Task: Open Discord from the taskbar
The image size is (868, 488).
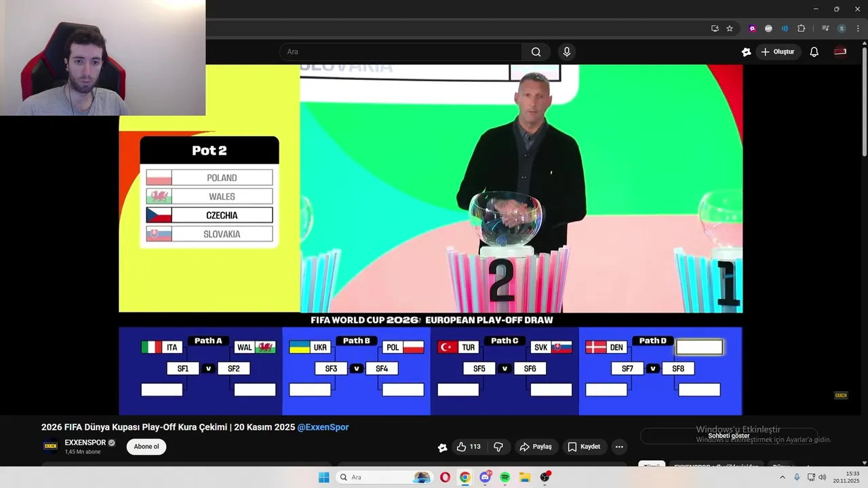Action: coord(486,477)
